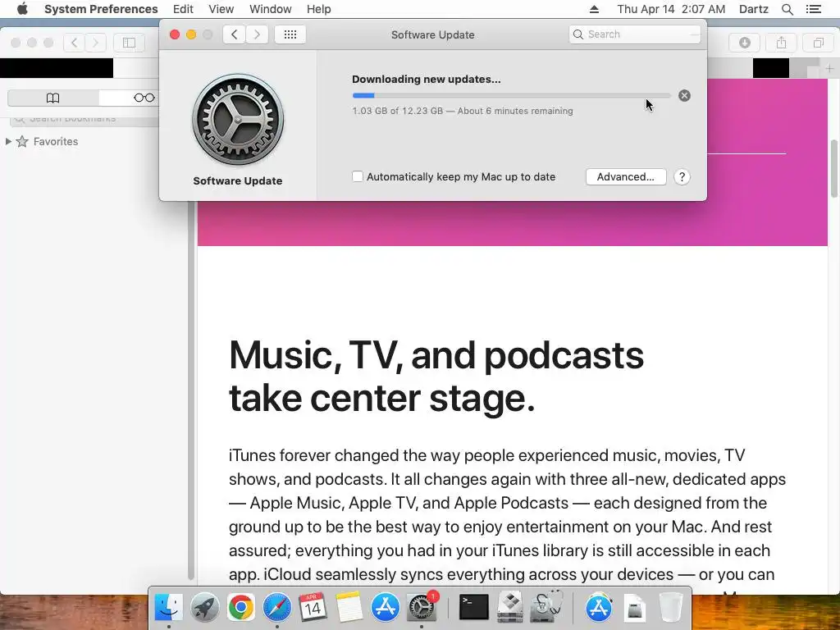Click the Dartz user name in menu bar

[x=753, y=9]
